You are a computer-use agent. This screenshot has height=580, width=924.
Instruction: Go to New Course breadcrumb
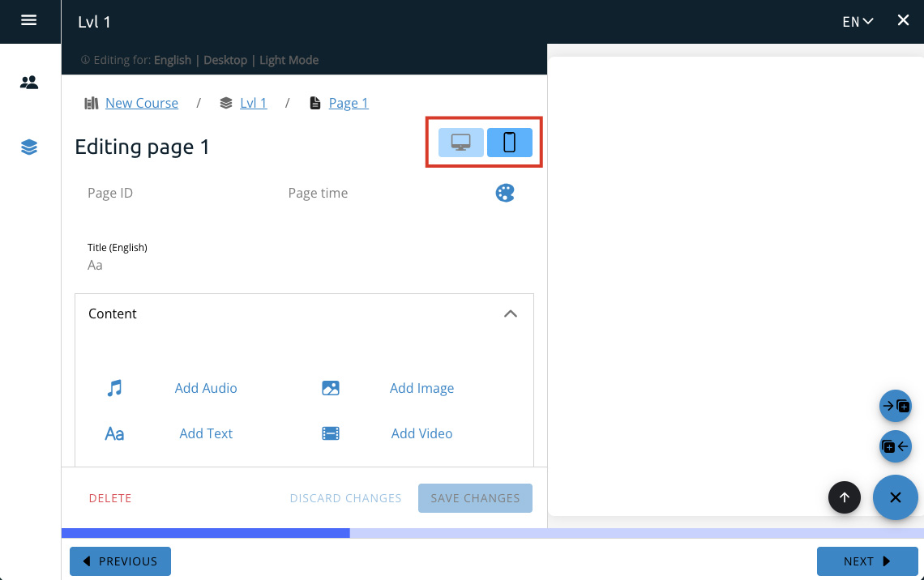click(141, 103)
